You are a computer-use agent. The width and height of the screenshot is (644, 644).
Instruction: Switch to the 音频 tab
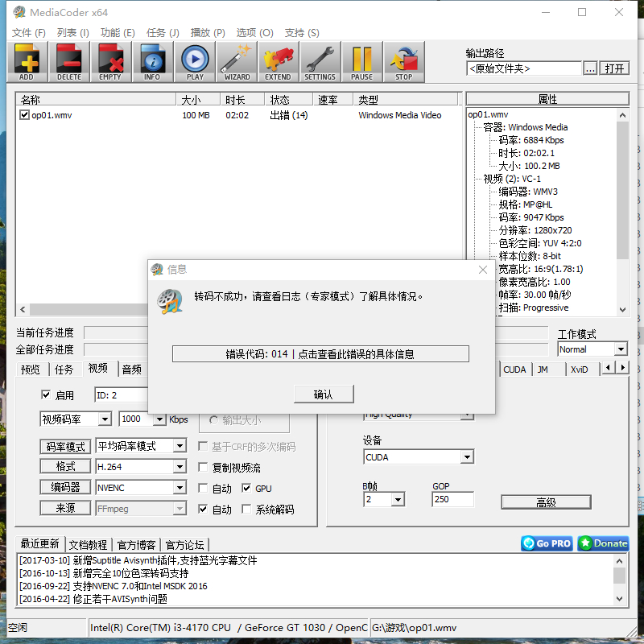132,369
